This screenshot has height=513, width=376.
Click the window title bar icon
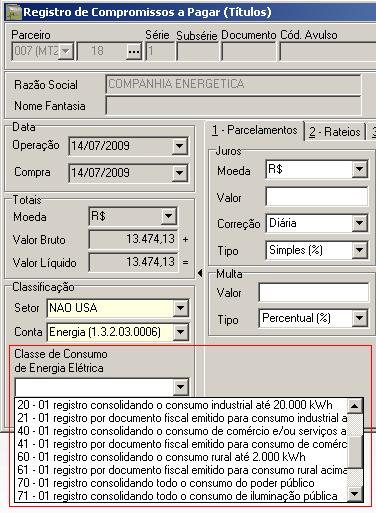point(14,12)
